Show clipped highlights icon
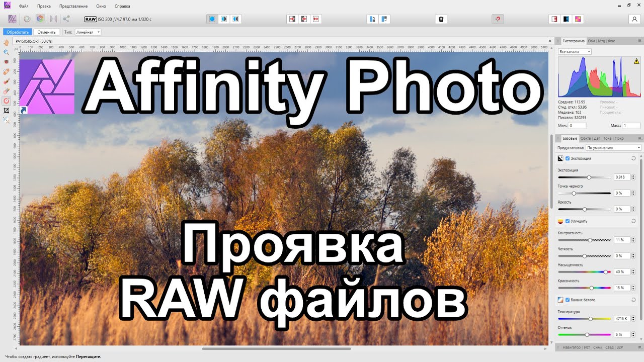This screenshot has width=644, height=362. click(x=554, y=19)
